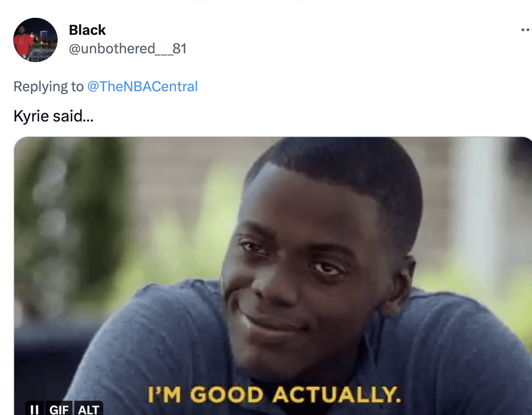Pause the playing GIF
The image size is (532, 415).
35,409
